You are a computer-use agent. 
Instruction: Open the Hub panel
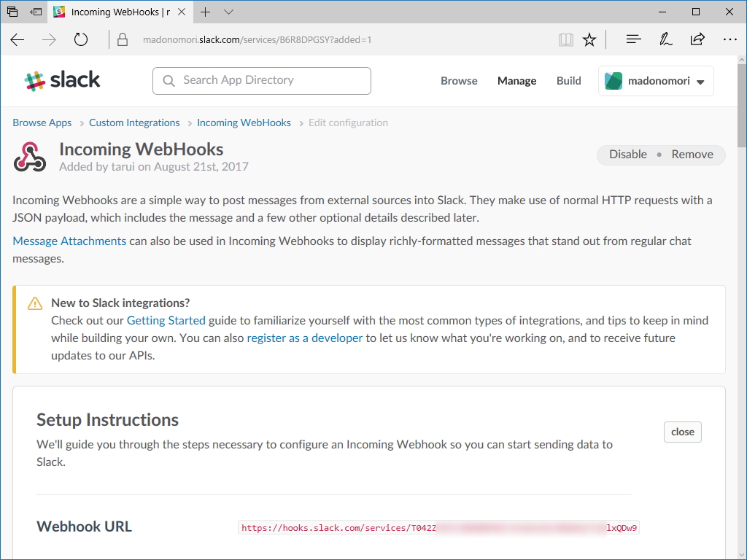click(x=633, y=39)
